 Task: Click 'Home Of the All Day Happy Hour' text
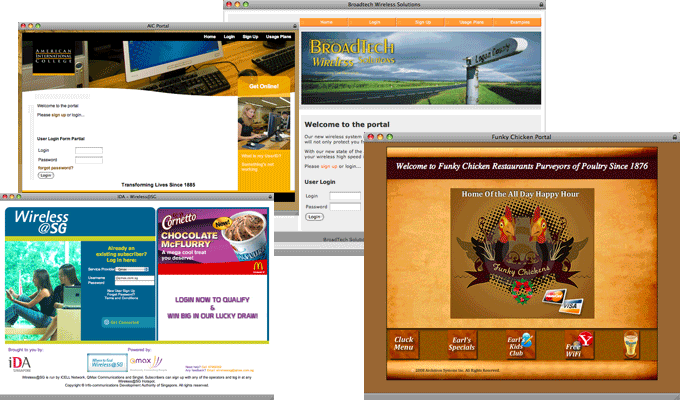point(520,194)
